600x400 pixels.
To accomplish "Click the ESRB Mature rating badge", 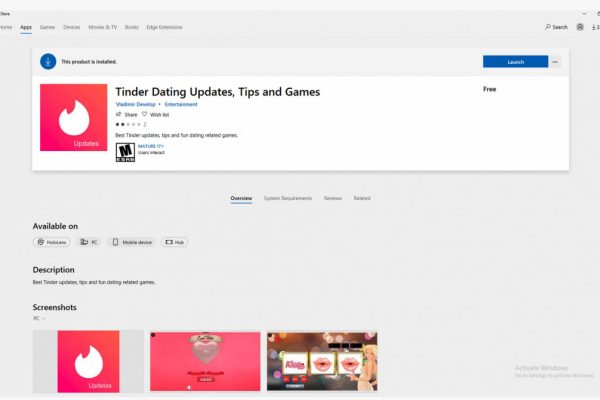I will click(x=125, y=152).
